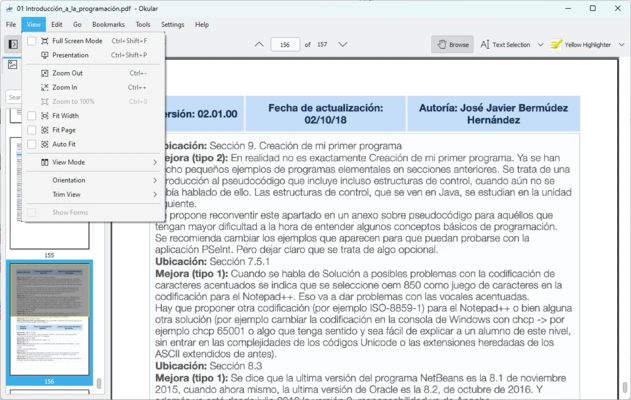631x400 pixels.
Task: Open the Help menu
Action: click(x=202, y=25)
